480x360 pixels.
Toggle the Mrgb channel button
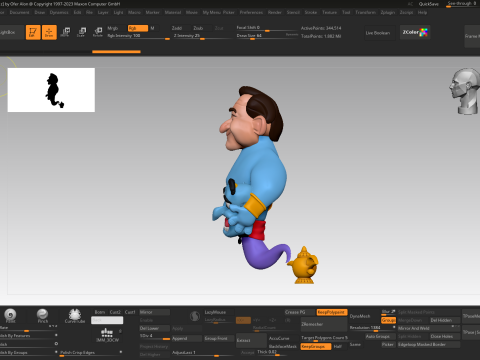[113, 28]
